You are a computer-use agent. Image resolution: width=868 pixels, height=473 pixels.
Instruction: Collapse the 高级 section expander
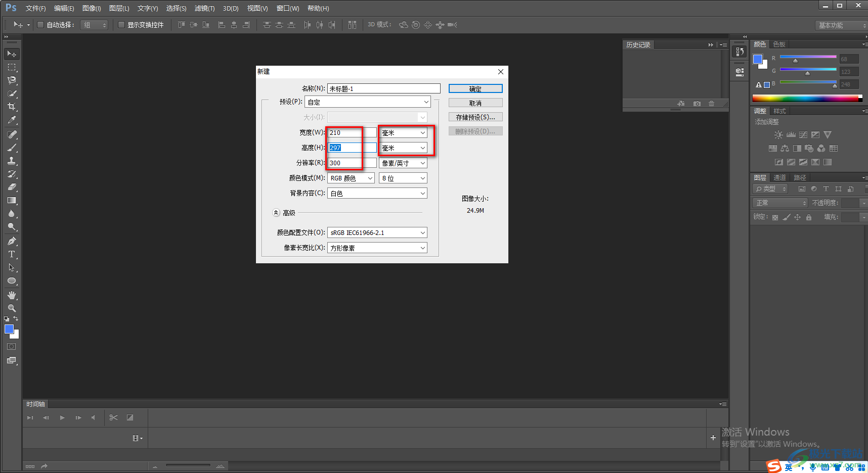point(276,213)
